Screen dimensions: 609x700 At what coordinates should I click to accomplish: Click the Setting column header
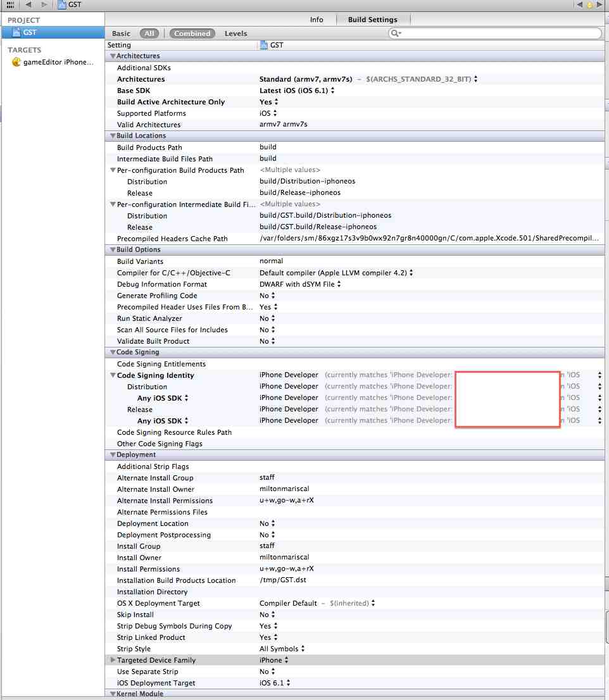119,45
